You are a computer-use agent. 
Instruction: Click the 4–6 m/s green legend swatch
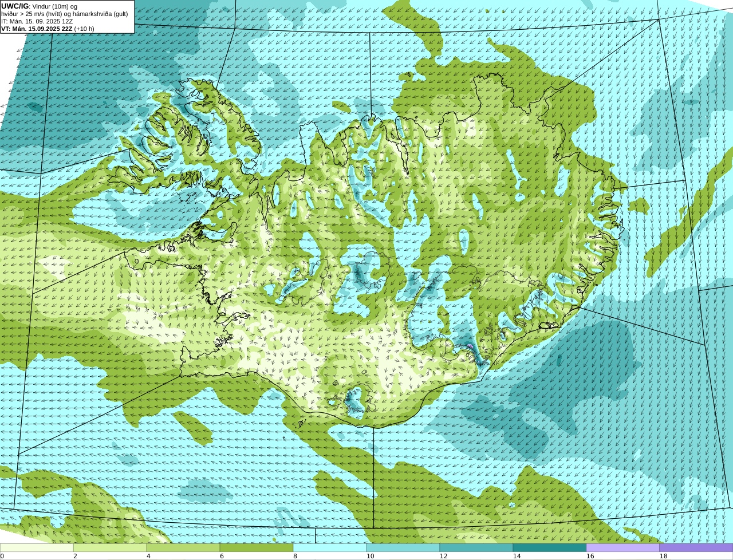pos(183,547)
